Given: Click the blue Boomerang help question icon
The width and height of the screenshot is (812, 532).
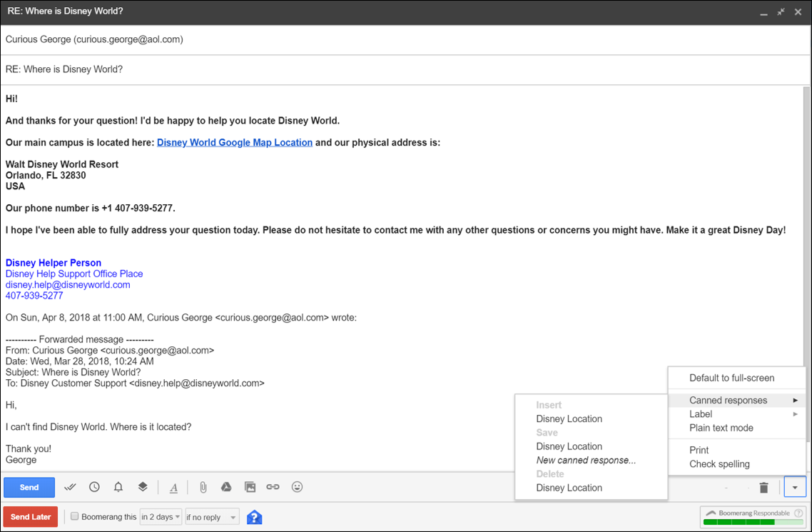Looking at the screenshot, I should [x=254, y=517].
